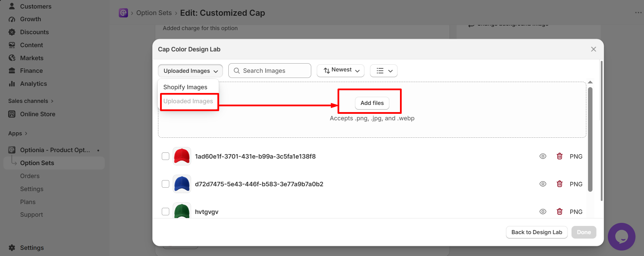
Task: Delete the d72d7475 image with trash icon
Action: (x=560, y=184)
